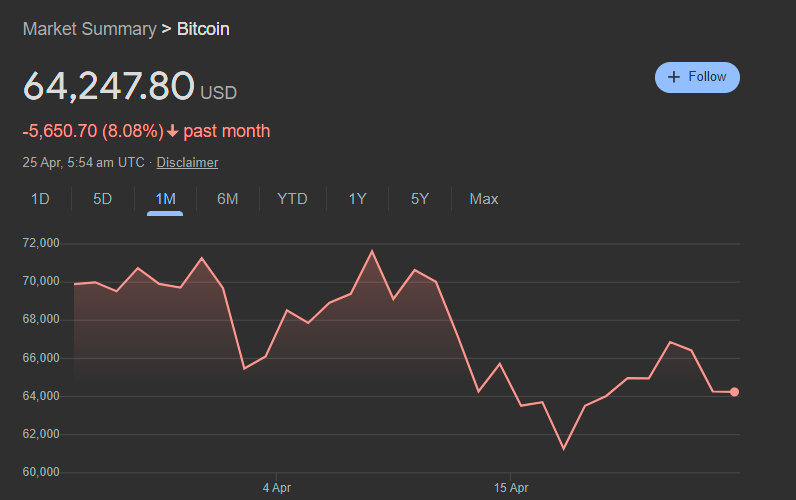Click the 64,247.80 price value

(109, 85)
